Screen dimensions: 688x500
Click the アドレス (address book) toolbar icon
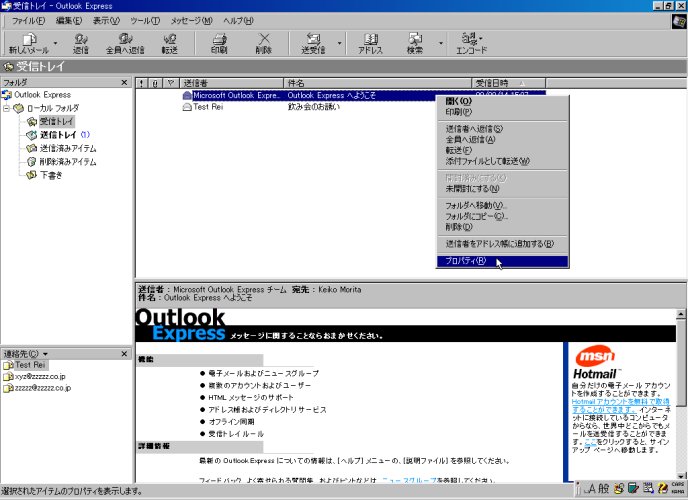(x=370, y=43)
